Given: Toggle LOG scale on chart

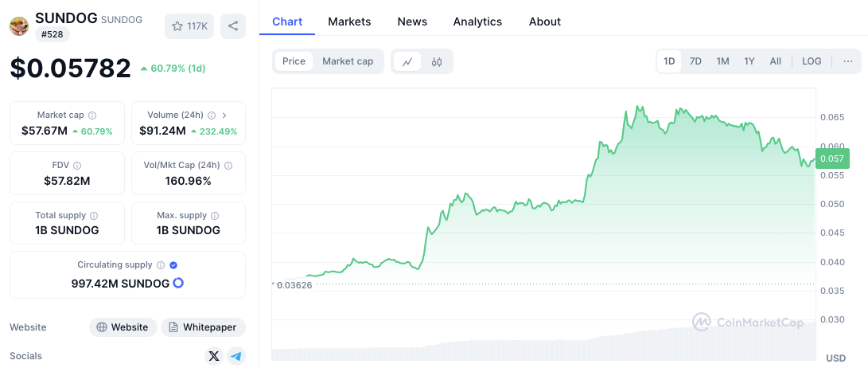Looking at the screenshot, I should pos(812,61).
